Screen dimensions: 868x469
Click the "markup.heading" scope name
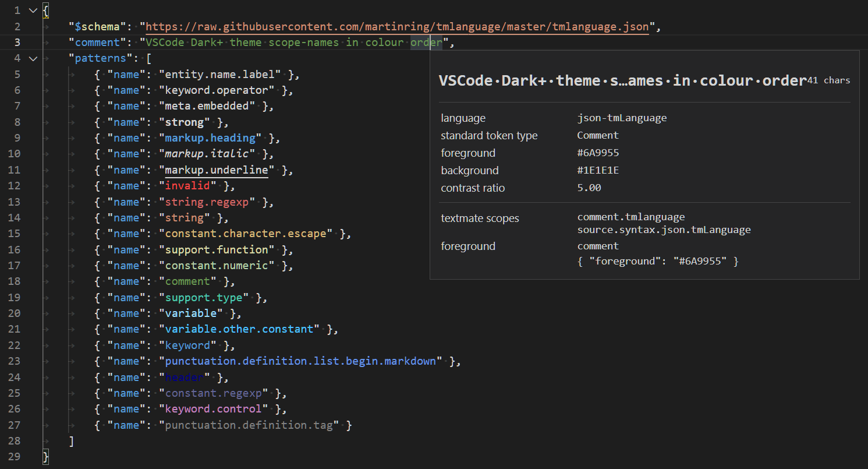tap(210, 138)
